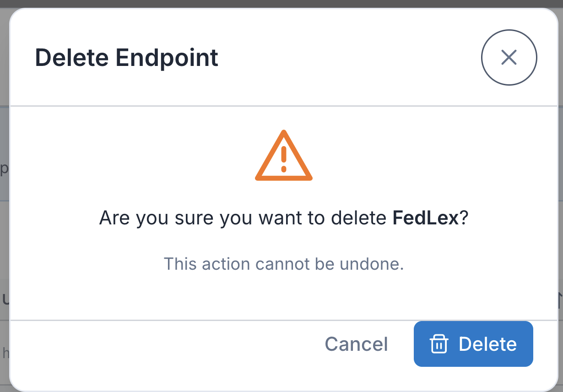Viewport: 563px width, 392px height.
Task: Abort deleting FedLex via Cancel
Action: 356,344
